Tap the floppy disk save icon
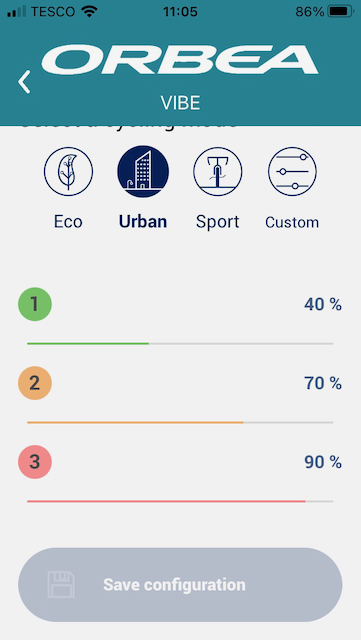 (61, 584)
